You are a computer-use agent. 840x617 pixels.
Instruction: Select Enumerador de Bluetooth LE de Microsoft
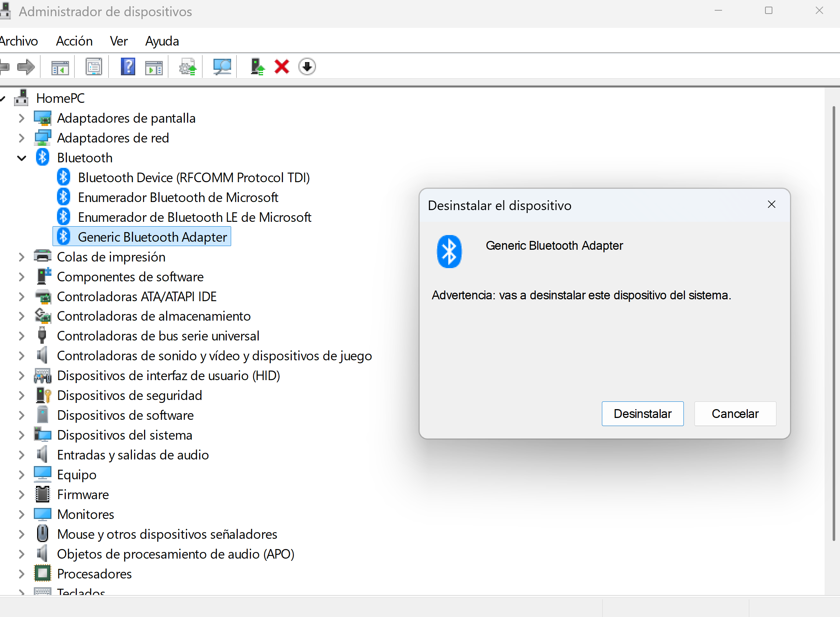(x=195, y=217)
